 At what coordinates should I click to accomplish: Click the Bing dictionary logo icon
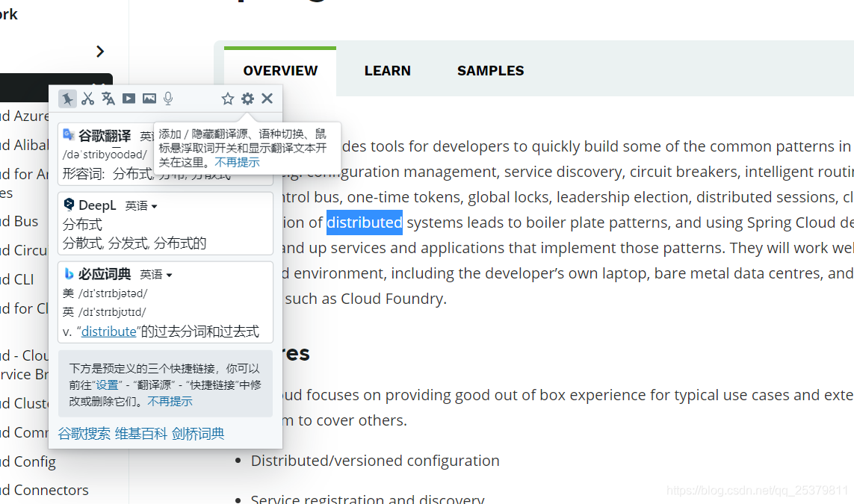[69, 274]
